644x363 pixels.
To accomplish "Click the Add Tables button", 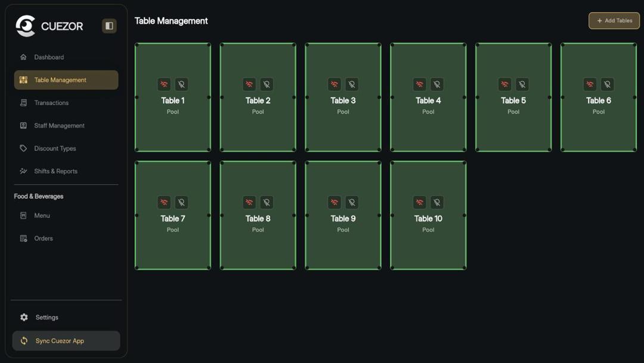I will coord(614,20).
